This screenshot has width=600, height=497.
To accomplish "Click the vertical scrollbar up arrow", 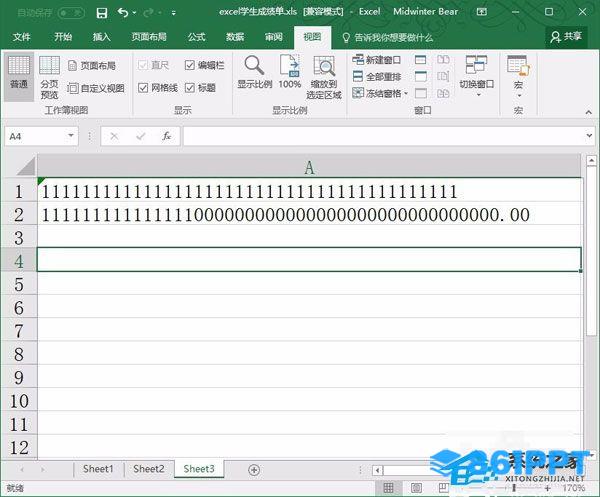I will tap(591, 160).
